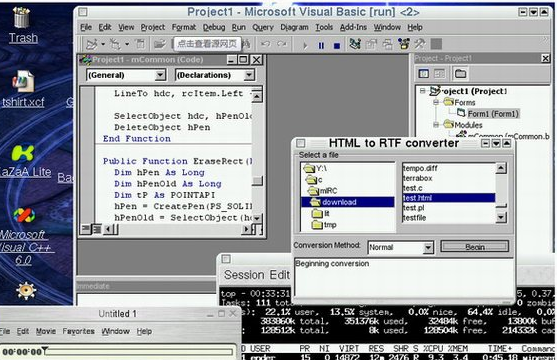Open Project Explorer toolbar icon
558x360 pixels.
[x=355, y=44]
